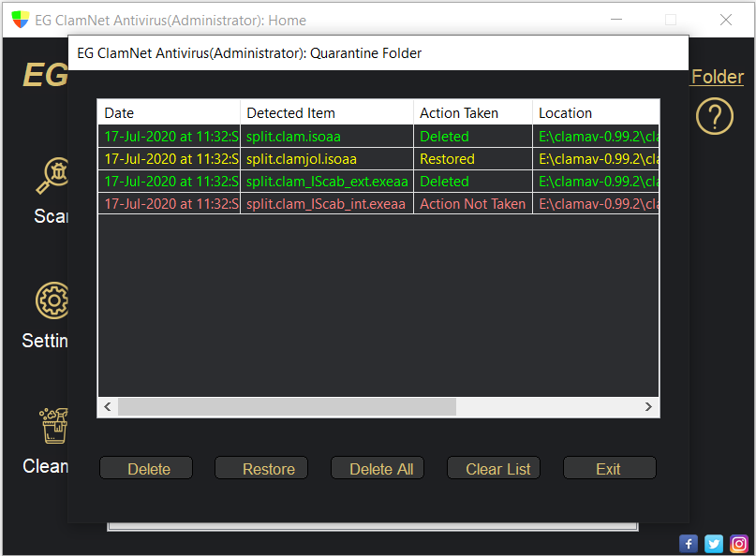Select the split.clam.isoaa row
The image size is (756, 556).
[378, 137]
